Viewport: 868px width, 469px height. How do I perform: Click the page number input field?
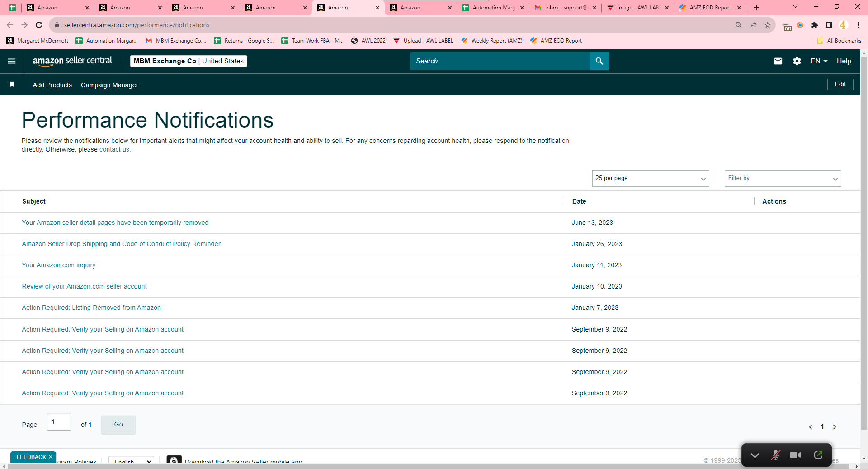point(59,422)
